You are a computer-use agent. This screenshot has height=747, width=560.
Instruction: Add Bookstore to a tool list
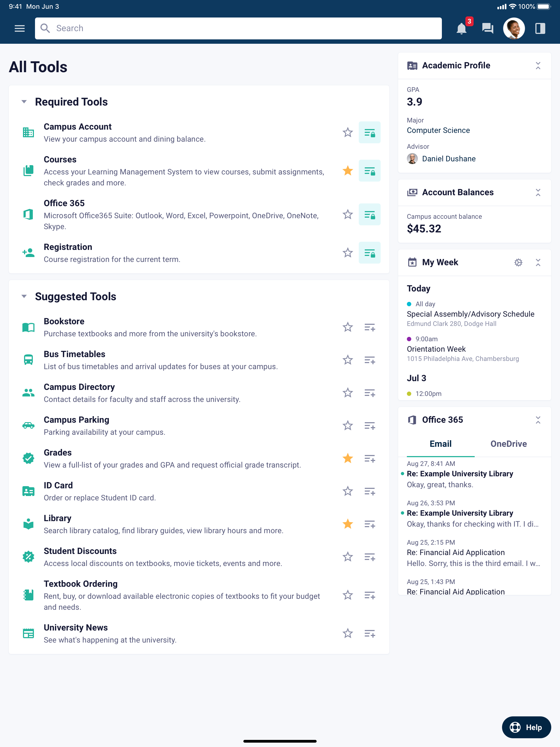click(369, 327)
